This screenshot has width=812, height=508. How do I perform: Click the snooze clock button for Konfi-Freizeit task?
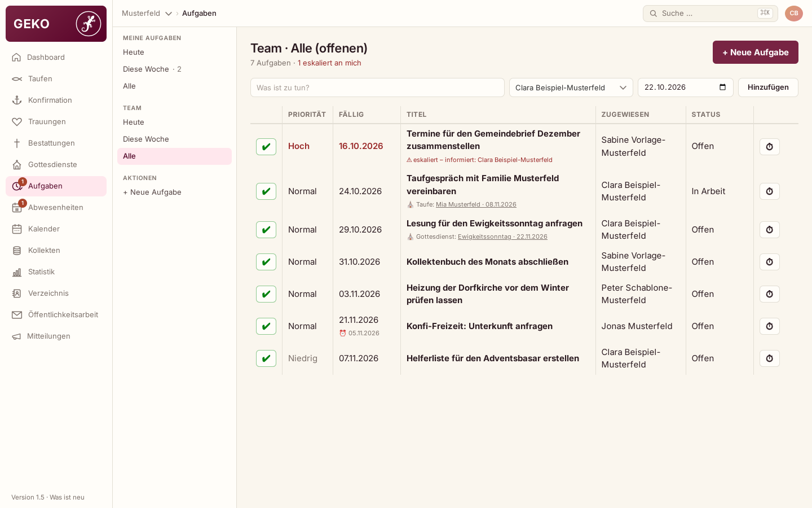pos(770,326)
